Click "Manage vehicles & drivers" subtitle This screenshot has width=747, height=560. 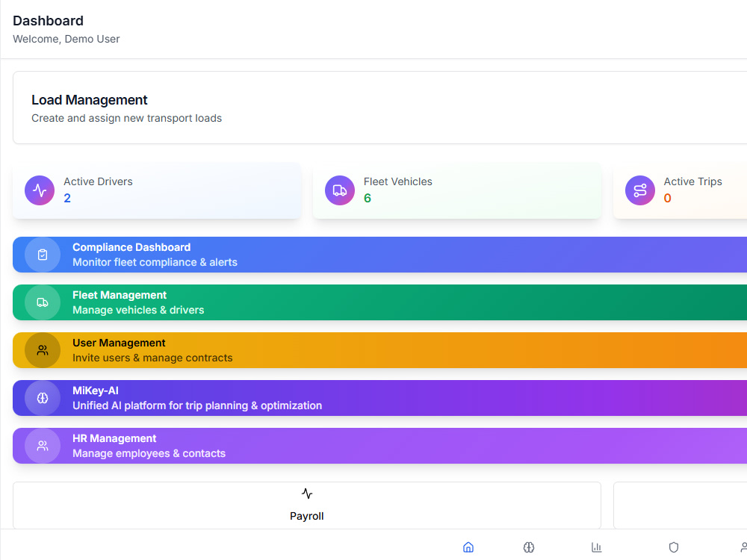[138, 310]
